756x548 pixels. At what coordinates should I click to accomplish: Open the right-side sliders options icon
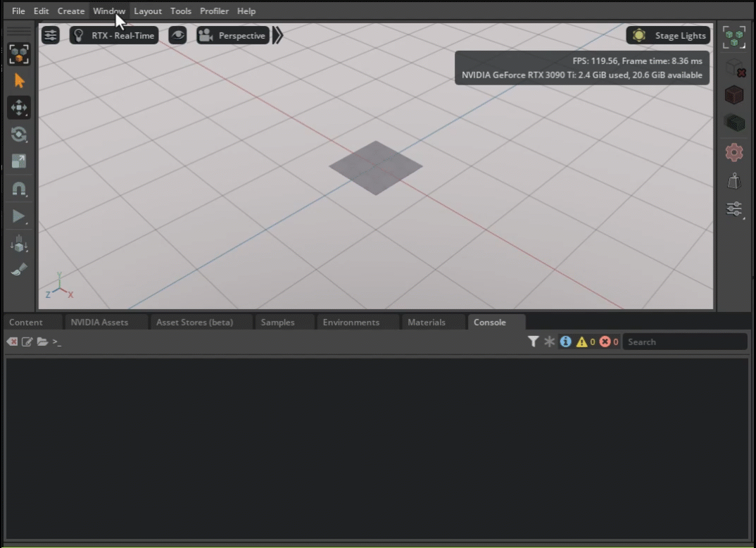[x=733, y=209]
